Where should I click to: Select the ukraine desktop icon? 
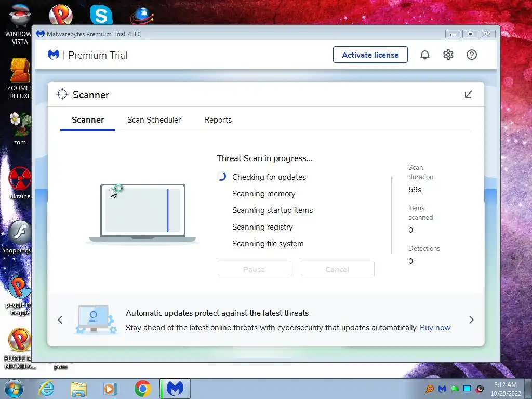20,183
